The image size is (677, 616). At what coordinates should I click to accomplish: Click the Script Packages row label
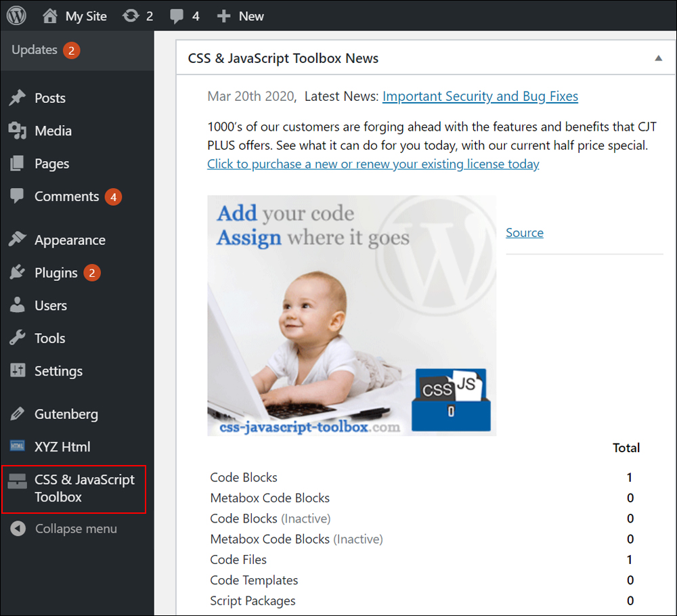253,601
